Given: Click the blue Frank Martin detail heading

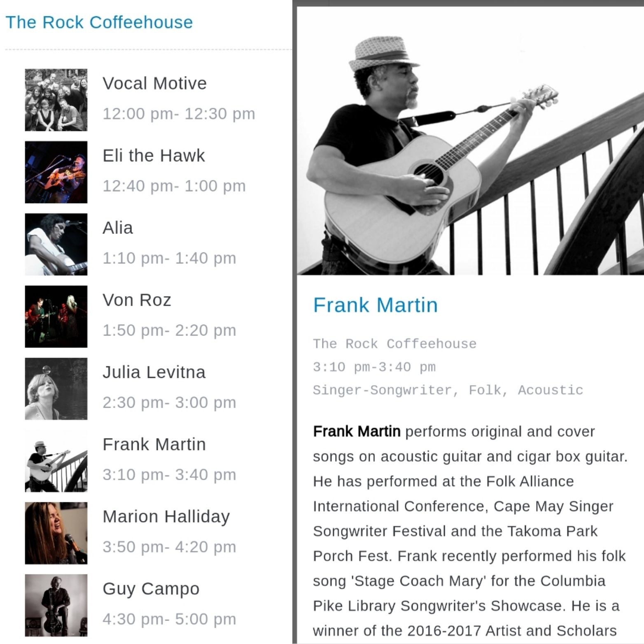Looking at the screenshot, I should point(375,305).
